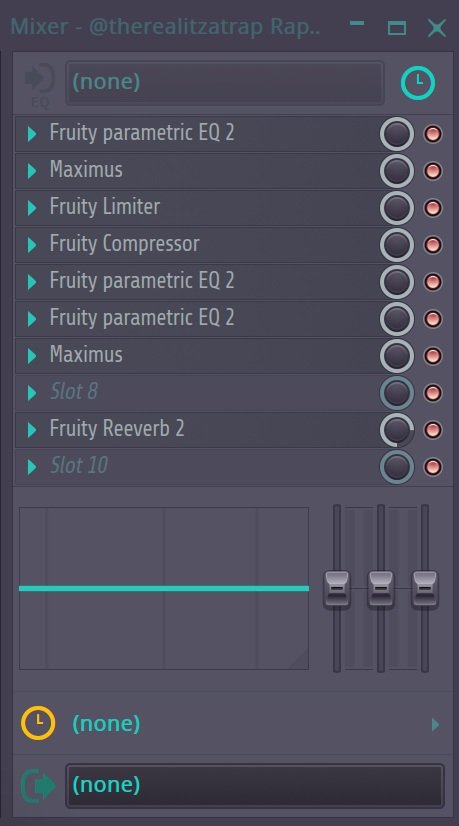The image size is (459, 826).
Task: Click the mix knob of Maximus above Slot 8
Action: 397,356
